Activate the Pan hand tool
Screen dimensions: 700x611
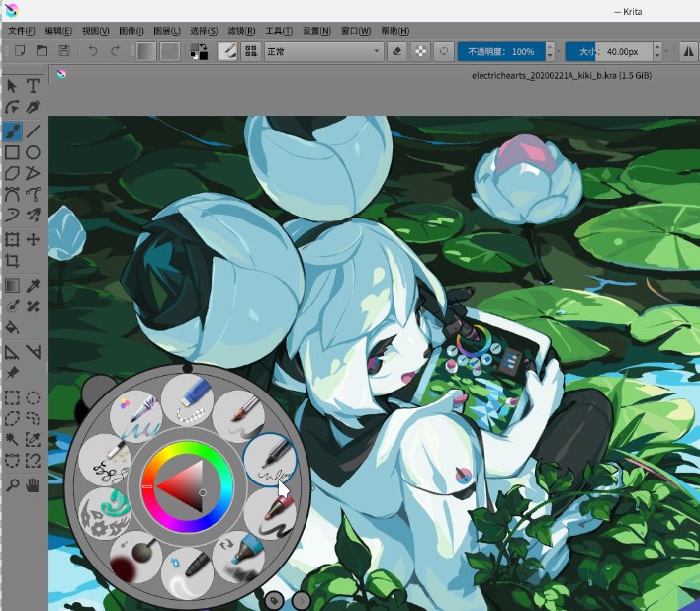tap(34, 484)
